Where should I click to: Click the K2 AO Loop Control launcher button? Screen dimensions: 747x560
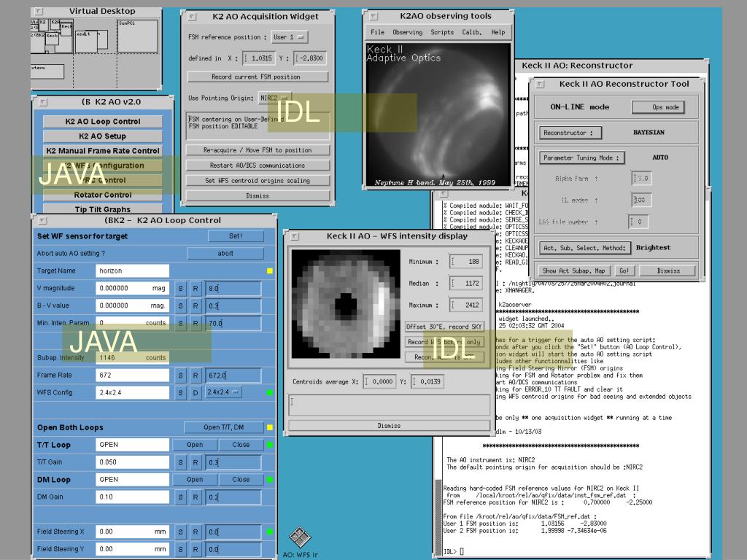(x=102, y=122)
